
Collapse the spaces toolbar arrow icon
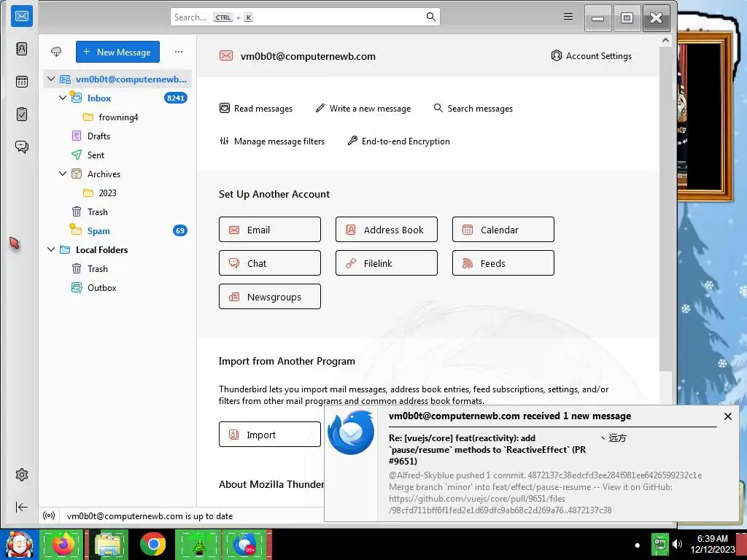click(22, 507)
